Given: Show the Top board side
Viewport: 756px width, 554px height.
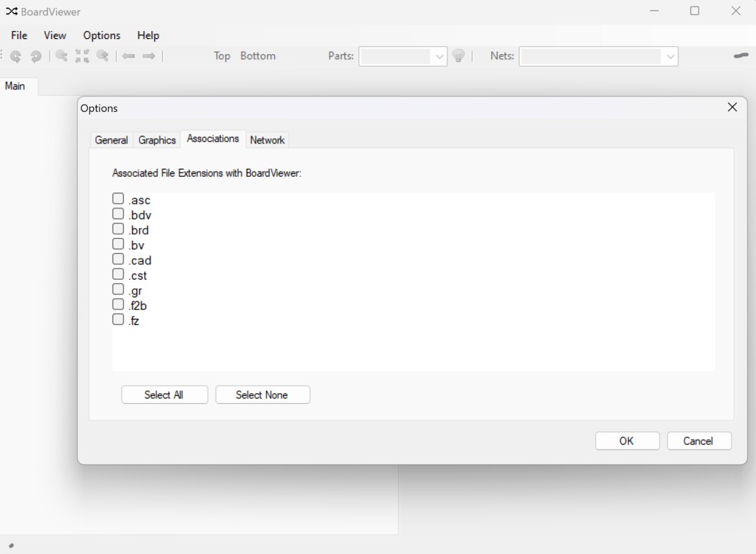Looking at the screenshot, I should [x=221, y=56].
